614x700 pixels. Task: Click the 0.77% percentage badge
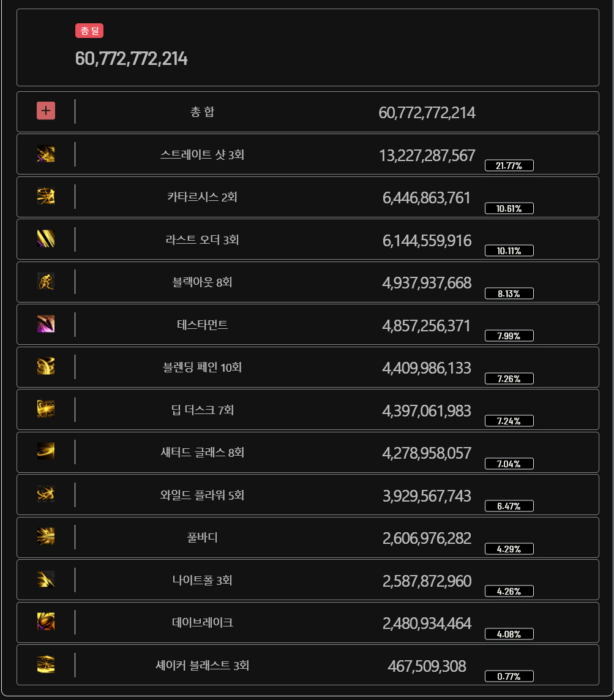[x=509, y=676]
